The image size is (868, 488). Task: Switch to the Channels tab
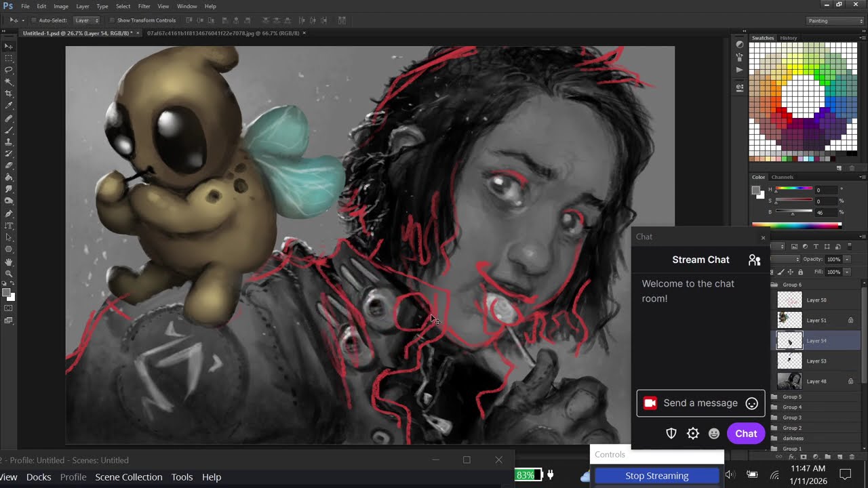coord(783,177)
